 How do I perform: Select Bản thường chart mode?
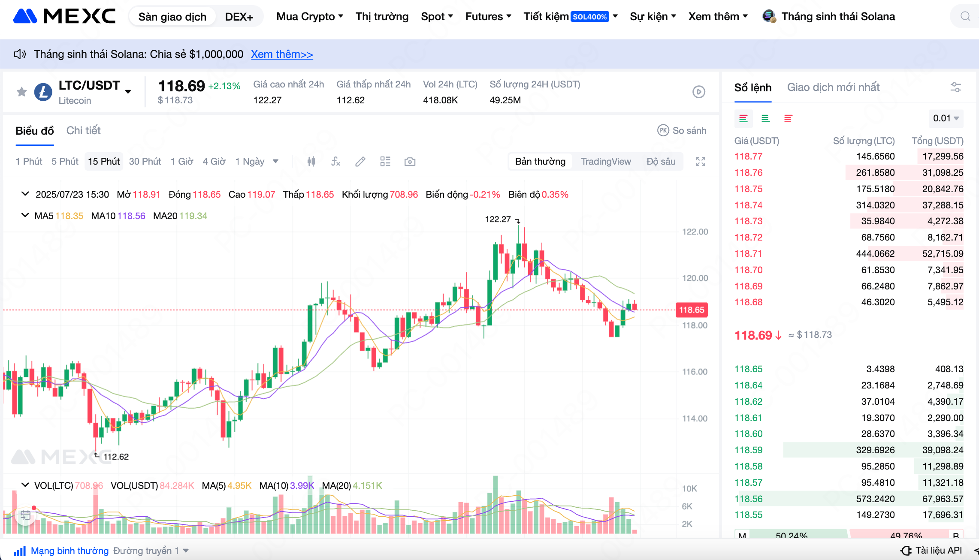point(540,162)
